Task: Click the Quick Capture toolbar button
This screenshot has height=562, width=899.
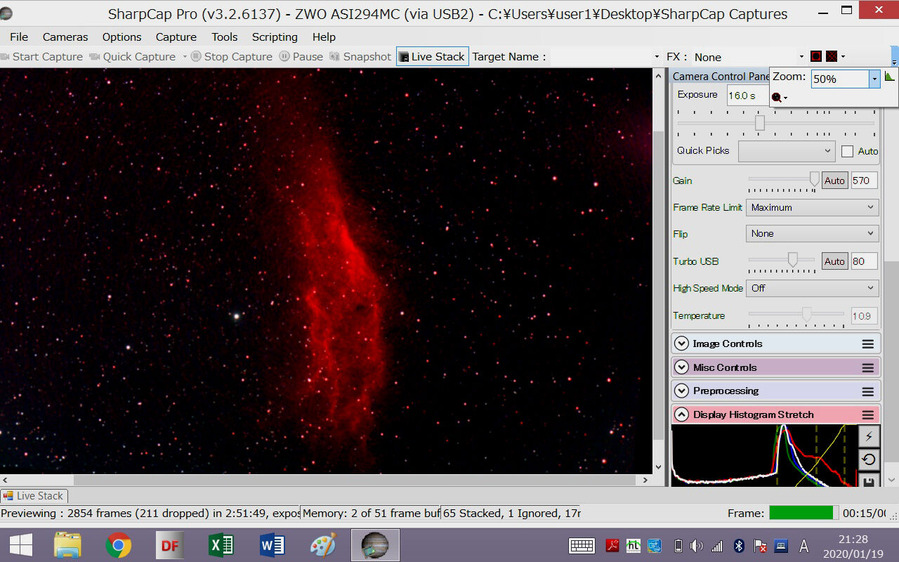Action: (x=133, y=57)
